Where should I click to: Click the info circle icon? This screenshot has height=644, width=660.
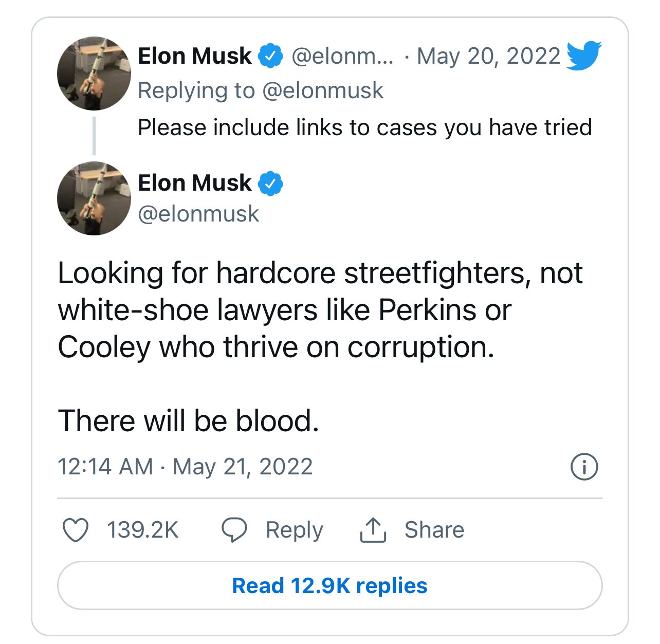[x=584, y=467]
